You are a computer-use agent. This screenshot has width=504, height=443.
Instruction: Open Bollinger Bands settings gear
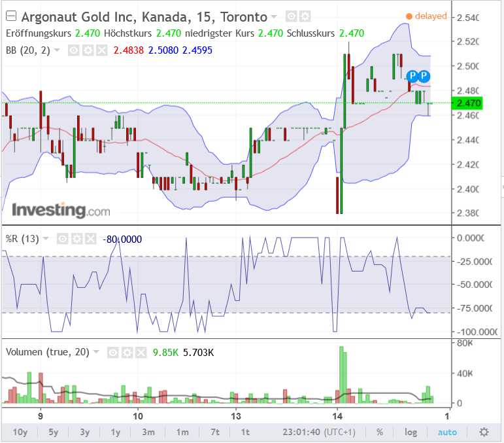[88, 50]
